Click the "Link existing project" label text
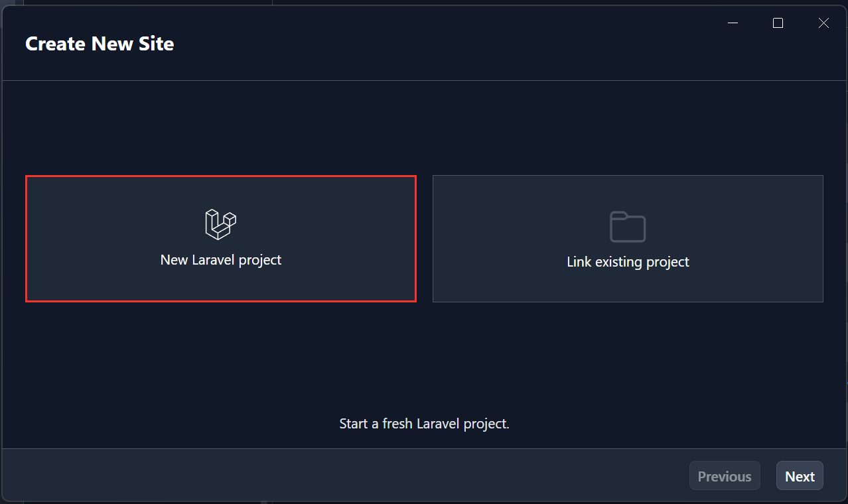Image resolution: width=848 pixels, height=504 pixels. pyautogui.click(x=628, y=262)
